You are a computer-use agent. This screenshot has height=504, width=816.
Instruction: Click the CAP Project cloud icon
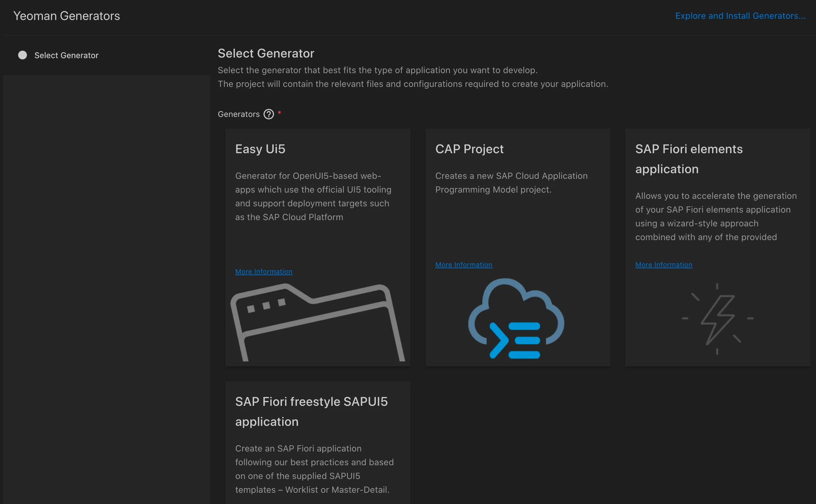(x=516, y=318)
